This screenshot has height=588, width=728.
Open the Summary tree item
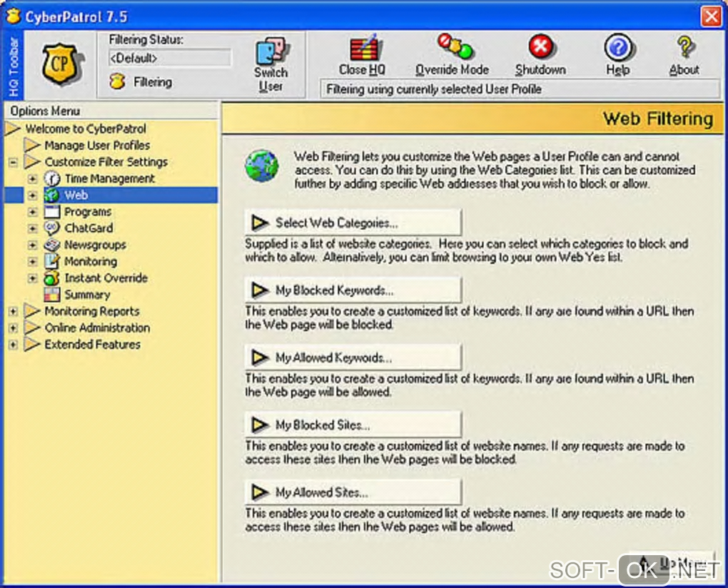point(87,294)
